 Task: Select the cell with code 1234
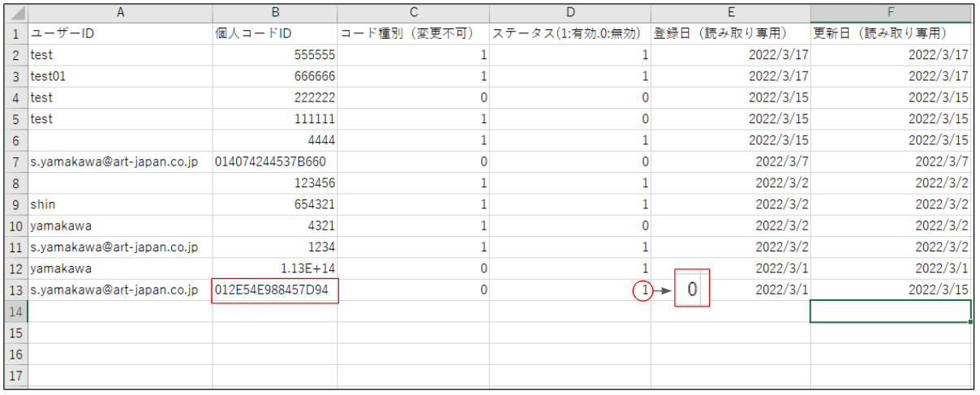click(x=275, y=247)
